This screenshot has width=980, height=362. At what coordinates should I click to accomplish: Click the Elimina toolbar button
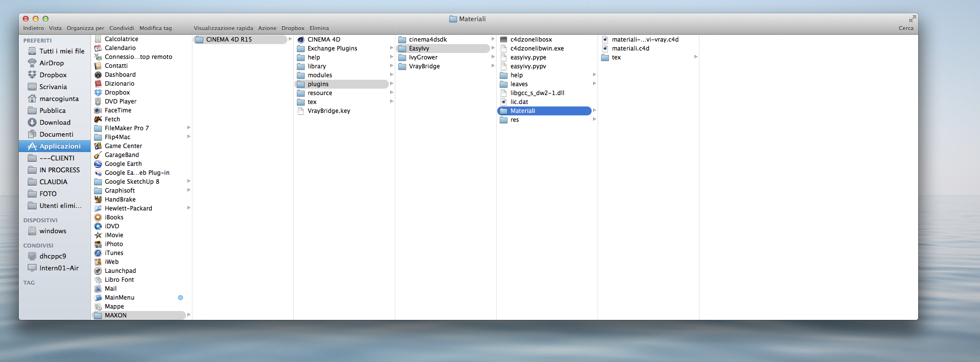coord(319,28)
